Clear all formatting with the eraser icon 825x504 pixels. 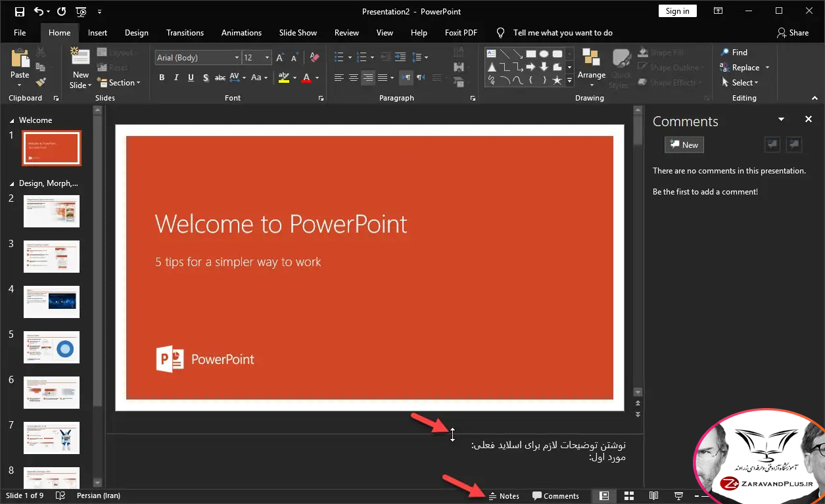tap(314, 58)
